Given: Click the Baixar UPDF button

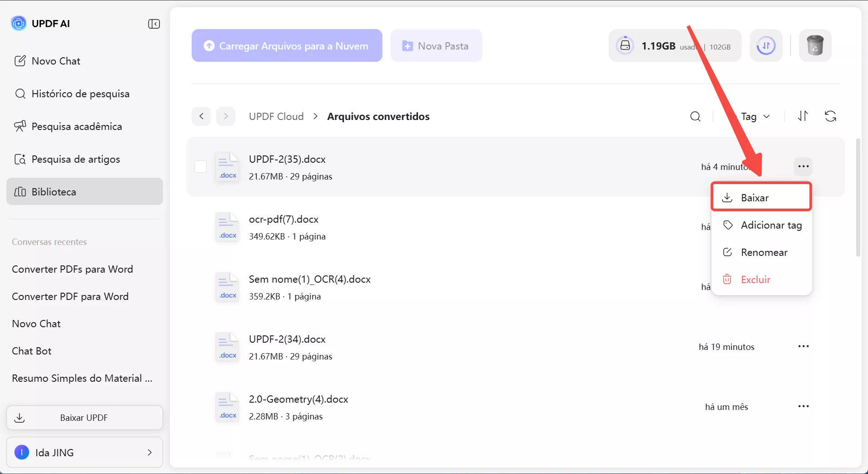Looking at the screenshot, I should click(x=84, y=418).
